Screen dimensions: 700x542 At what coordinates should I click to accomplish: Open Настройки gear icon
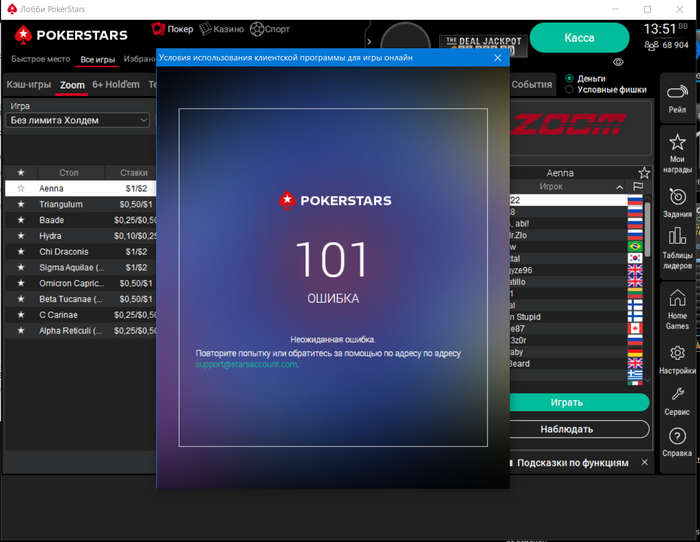(677, 353)
